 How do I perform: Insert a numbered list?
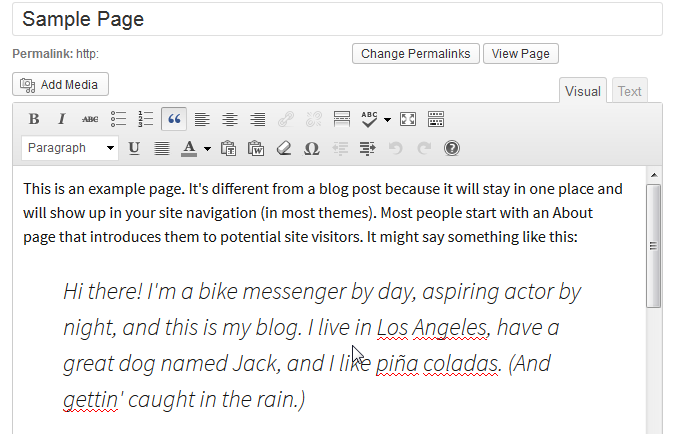pyautogui.click(x=146, y=119)
